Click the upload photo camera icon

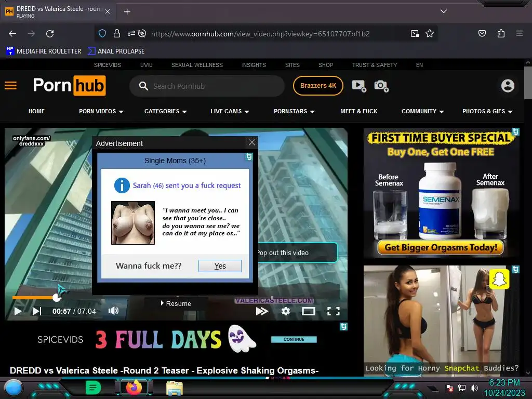pyautogui.click(x=381, y=86)
